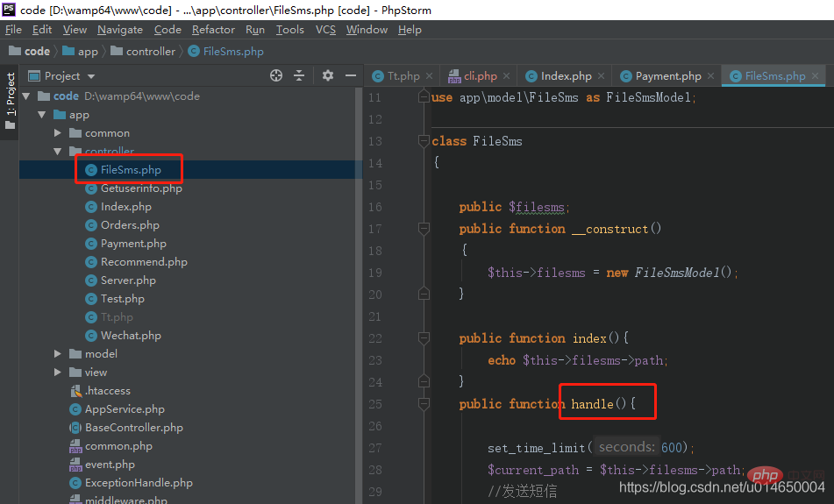
Task: Close the Payment.php tab
Action: (x=710, y=76)
